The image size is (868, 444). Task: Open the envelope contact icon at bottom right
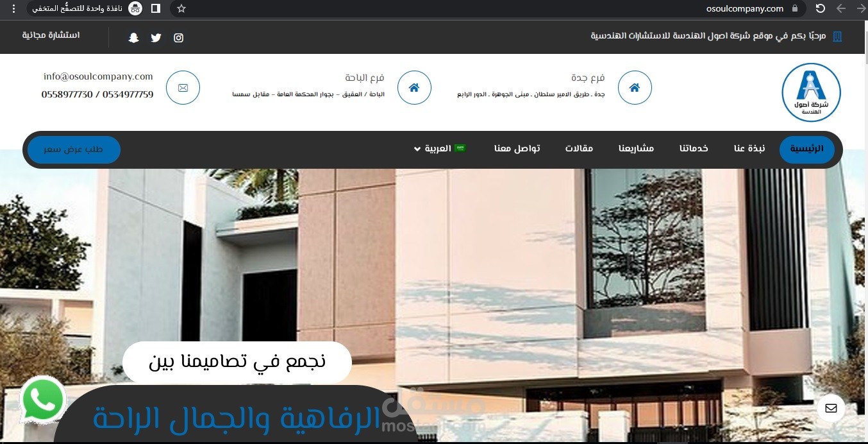tap(831, 408)
